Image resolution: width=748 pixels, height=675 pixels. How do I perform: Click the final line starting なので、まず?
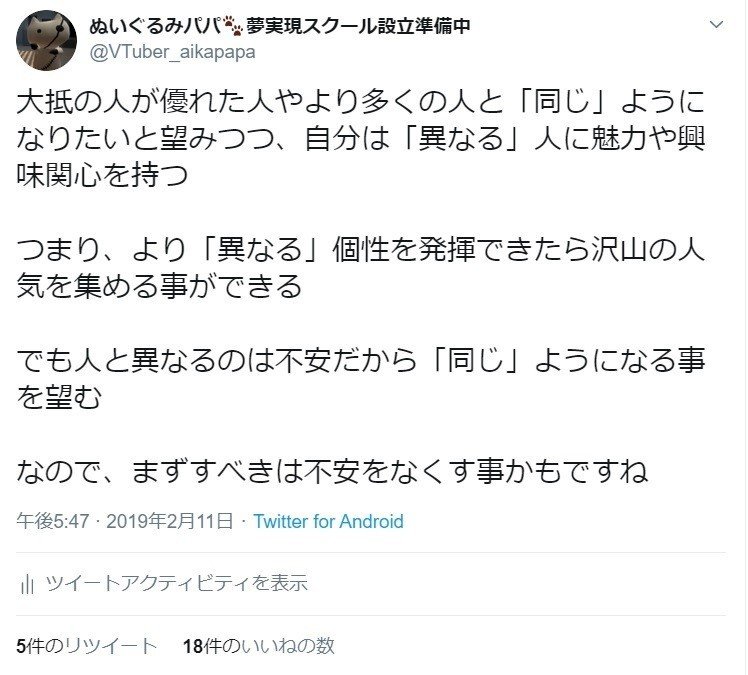point(332,471)
